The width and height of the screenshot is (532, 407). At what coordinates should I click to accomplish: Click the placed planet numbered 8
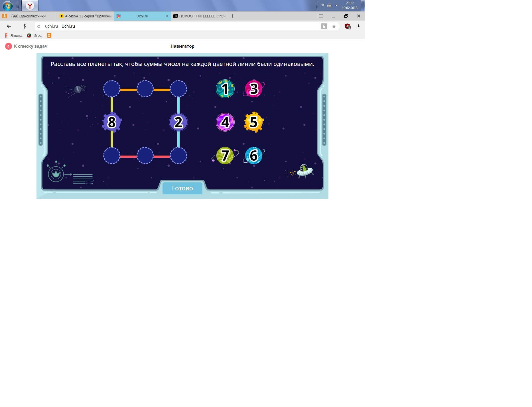tap(112, 122)
